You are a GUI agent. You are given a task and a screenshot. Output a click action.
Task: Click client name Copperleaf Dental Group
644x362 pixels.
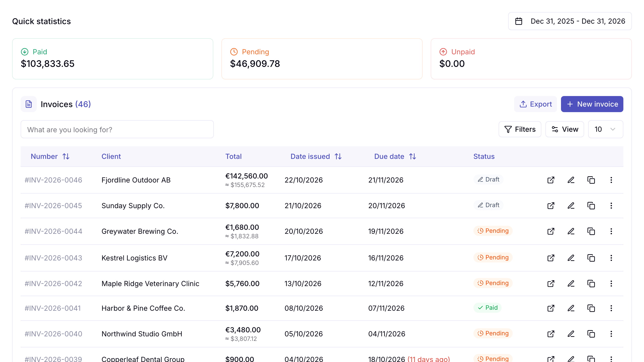143,359
